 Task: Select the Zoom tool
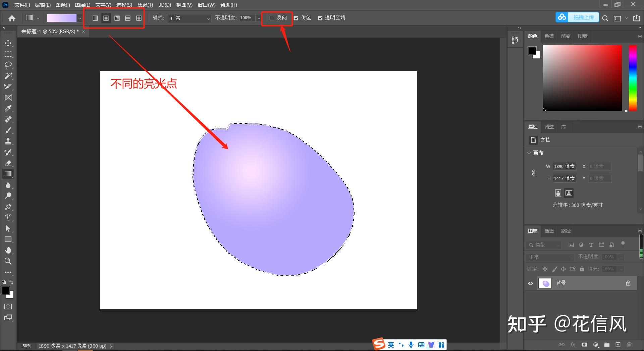pos(8,261)
